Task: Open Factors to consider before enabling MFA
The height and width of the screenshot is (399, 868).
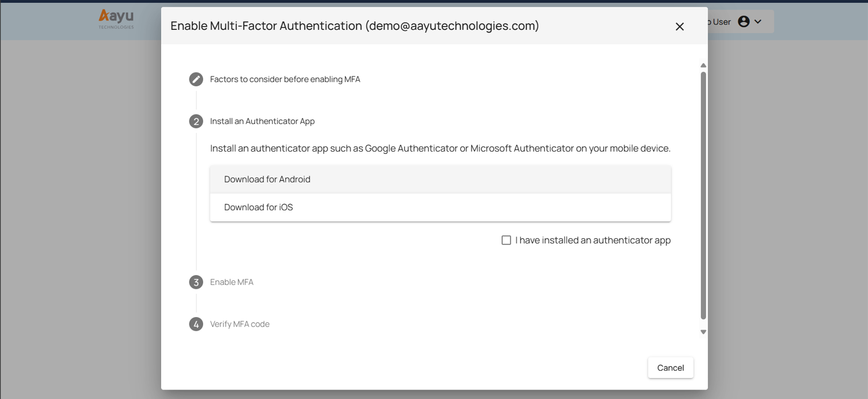Action: tap(285, 79)
